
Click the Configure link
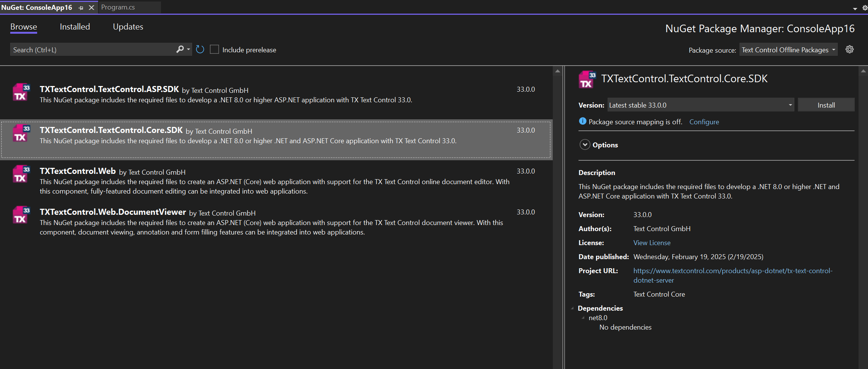704,122
